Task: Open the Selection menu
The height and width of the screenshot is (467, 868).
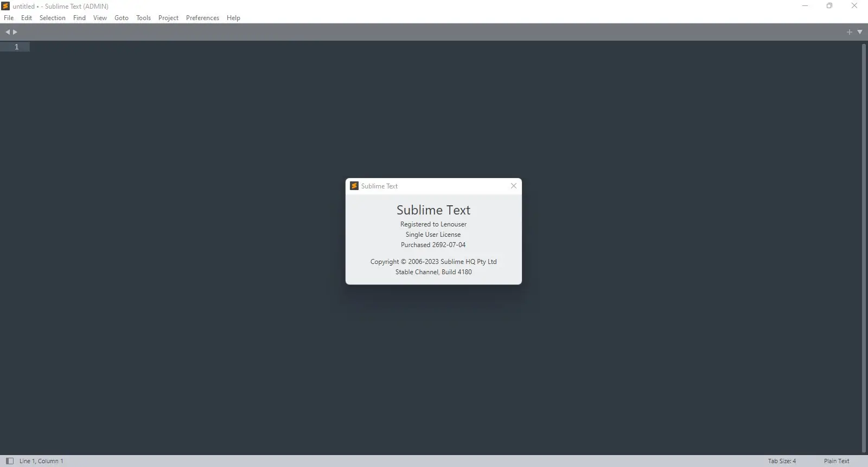Action: pyautogui.click(x=53, y=18)
